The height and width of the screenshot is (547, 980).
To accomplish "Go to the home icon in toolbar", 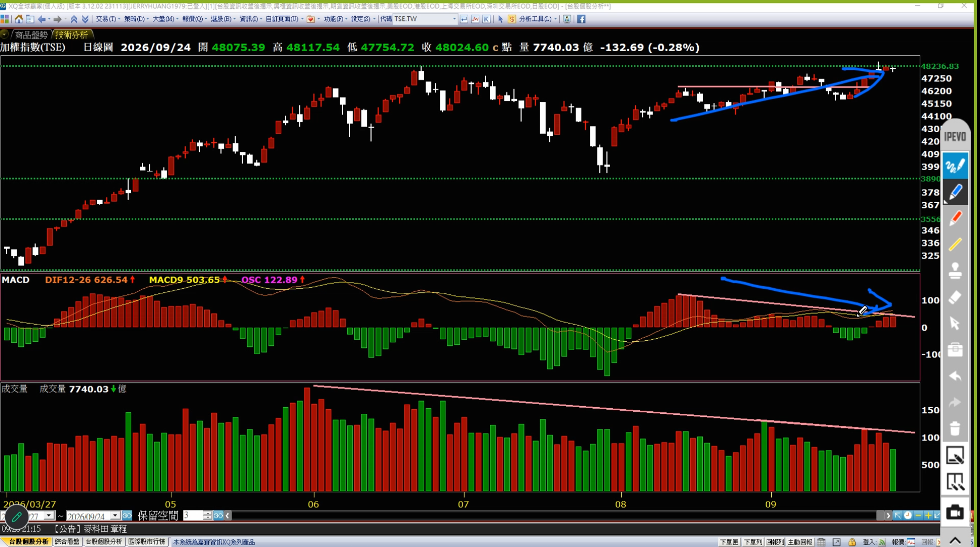I will pos(19,19).
